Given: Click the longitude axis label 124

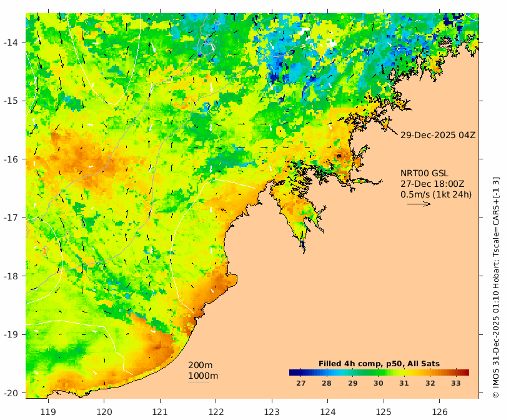Looking at the screenshot, I should click(328, 412).
